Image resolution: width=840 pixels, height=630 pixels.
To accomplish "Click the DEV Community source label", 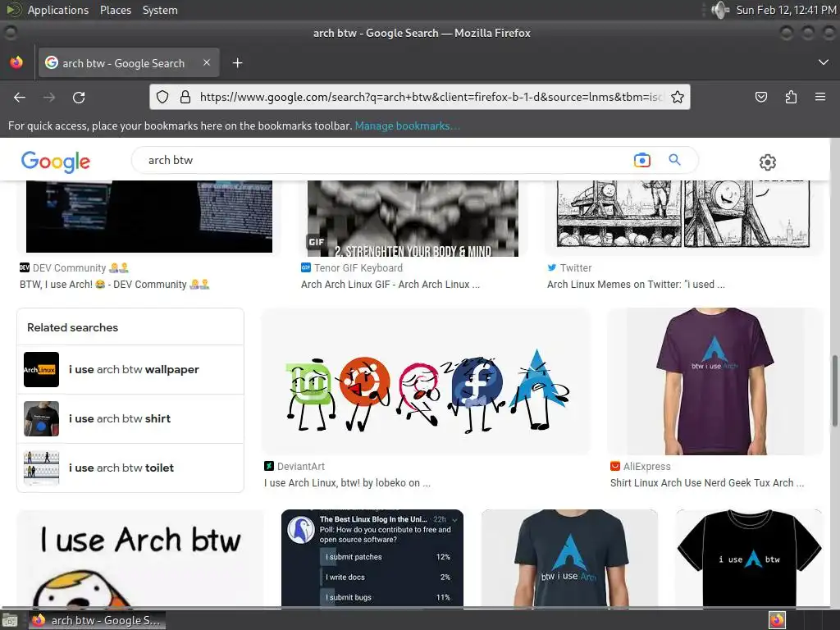I will (80, 268).
